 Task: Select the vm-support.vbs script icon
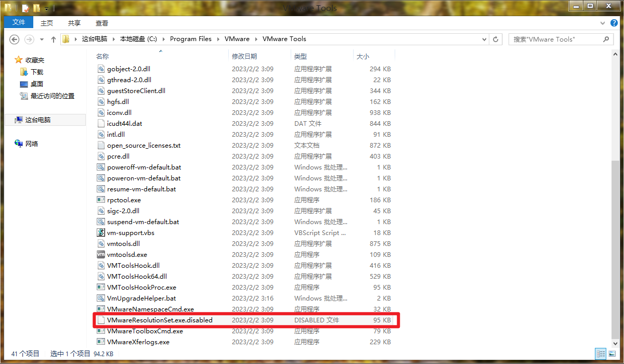click(x=101, y=233)
